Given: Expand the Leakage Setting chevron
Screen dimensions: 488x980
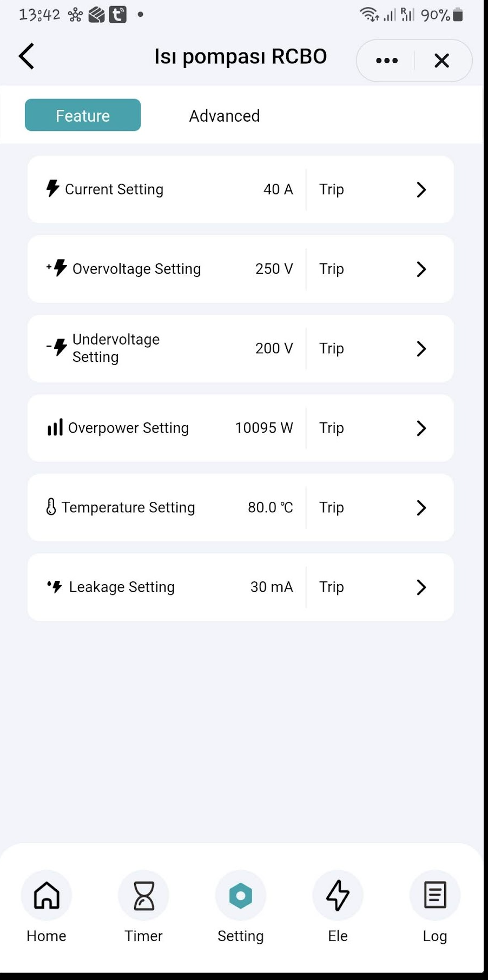Looking at the screenshot, I should [421, 587].
